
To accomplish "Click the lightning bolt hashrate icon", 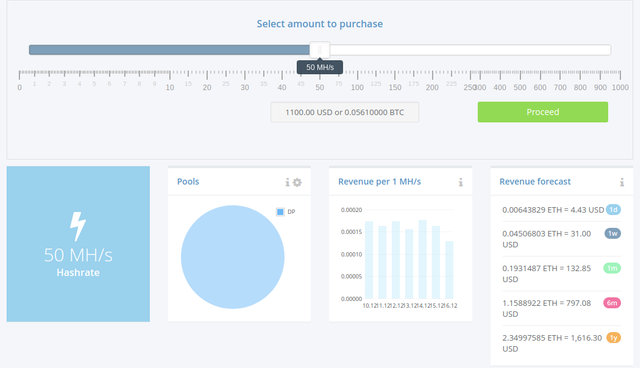I will [x=78, y=226].
